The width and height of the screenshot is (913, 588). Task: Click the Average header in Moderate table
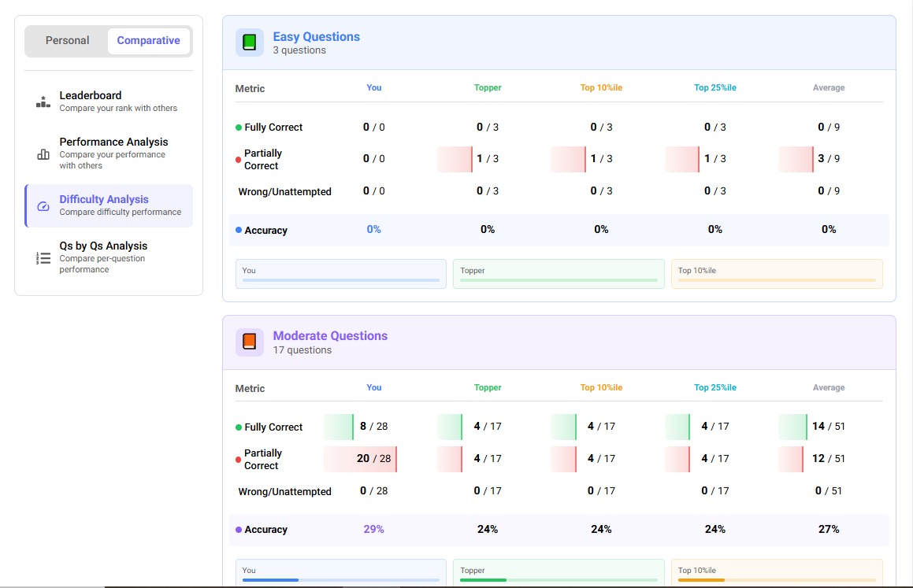[x=829, y=387]
